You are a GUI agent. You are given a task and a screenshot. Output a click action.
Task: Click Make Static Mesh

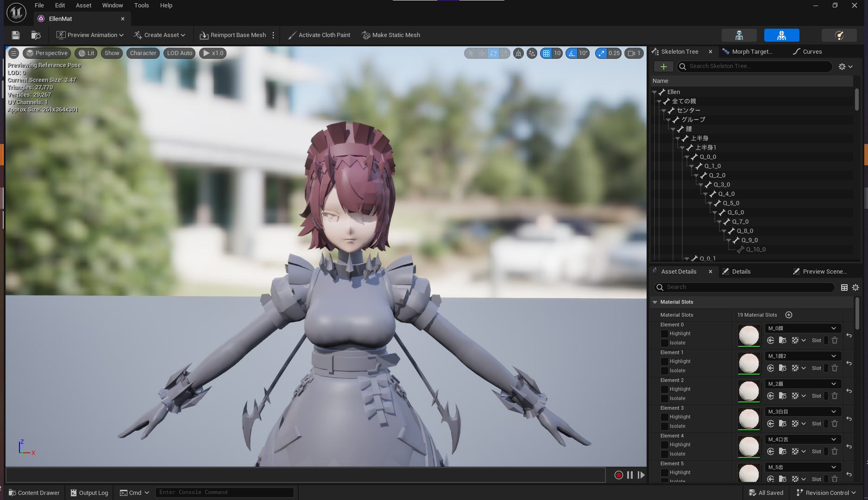click(391, 35)
